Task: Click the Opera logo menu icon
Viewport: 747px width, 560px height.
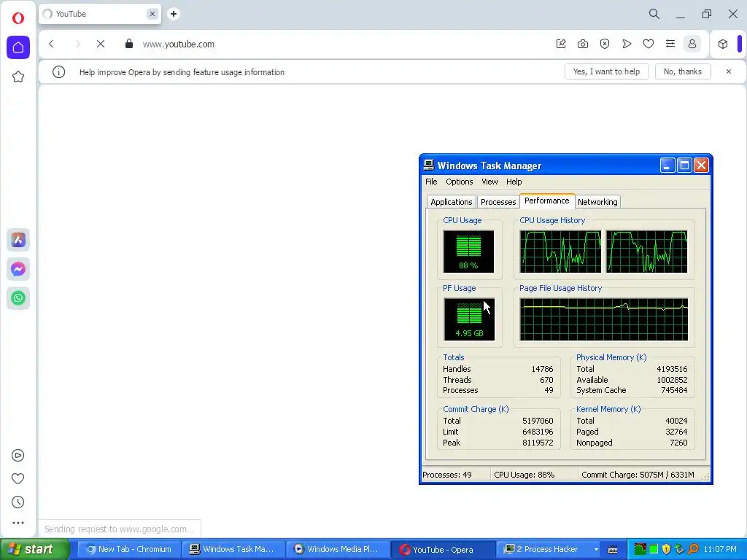Action: tap(18, 18)
